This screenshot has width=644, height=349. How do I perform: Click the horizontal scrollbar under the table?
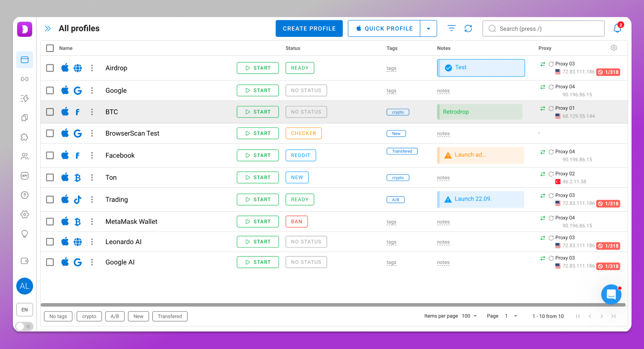333,305
